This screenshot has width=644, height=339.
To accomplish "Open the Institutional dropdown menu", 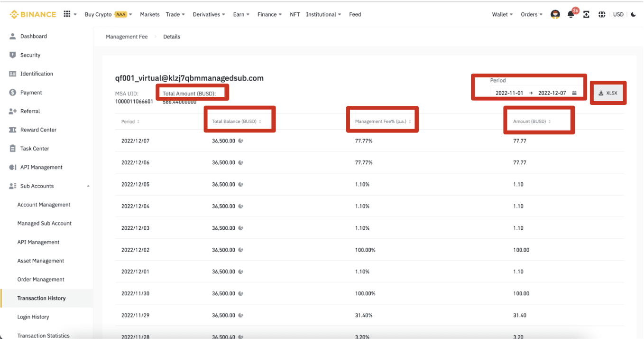I will (324, 15).
